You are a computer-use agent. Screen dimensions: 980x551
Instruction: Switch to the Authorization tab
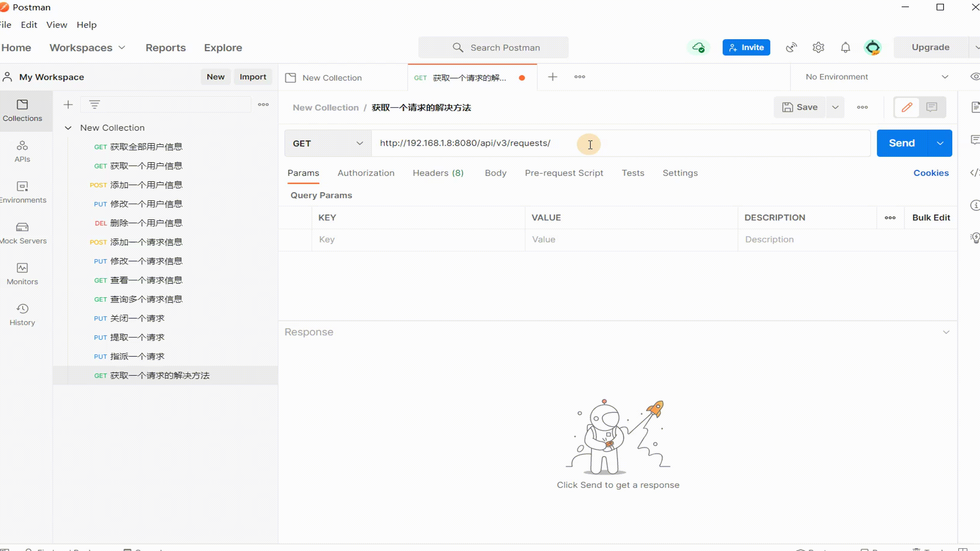(x=366, y=173)
